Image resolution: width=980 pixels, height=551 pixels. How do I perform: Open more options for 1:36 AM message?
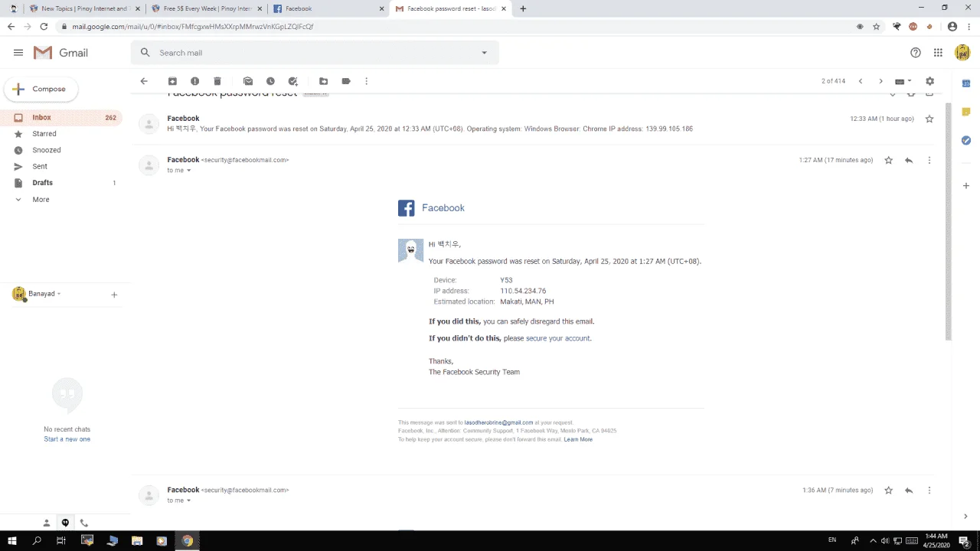[929, 491]
